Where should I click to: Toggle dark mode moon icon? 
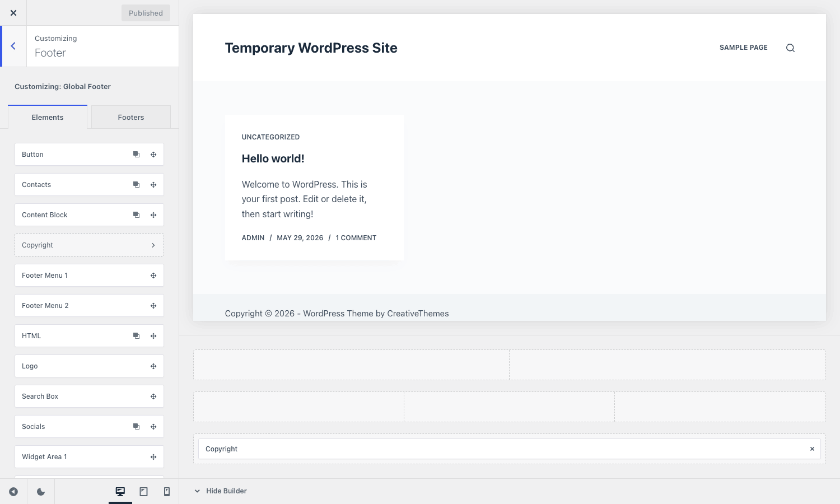(x=41, y=492)
